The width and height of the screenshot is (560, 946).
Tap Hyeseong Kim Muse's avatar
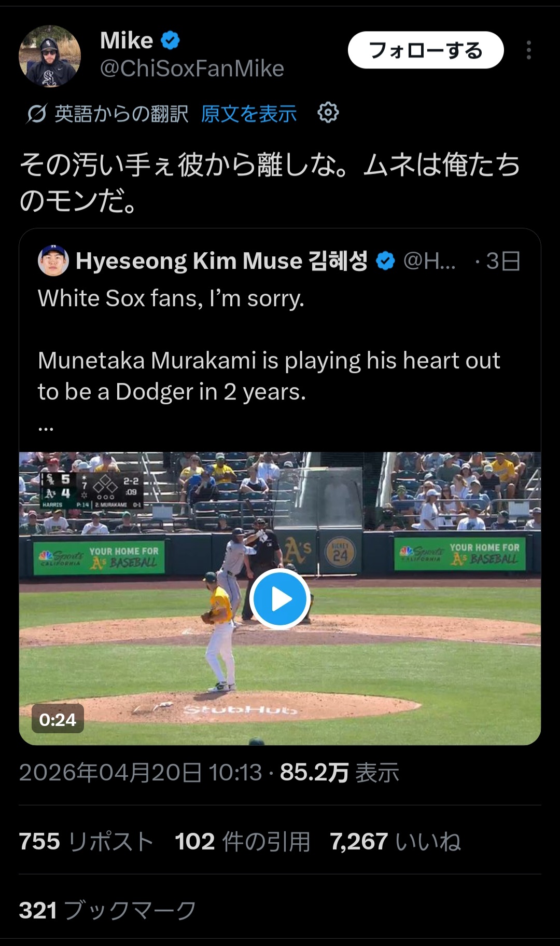(53, 261)
